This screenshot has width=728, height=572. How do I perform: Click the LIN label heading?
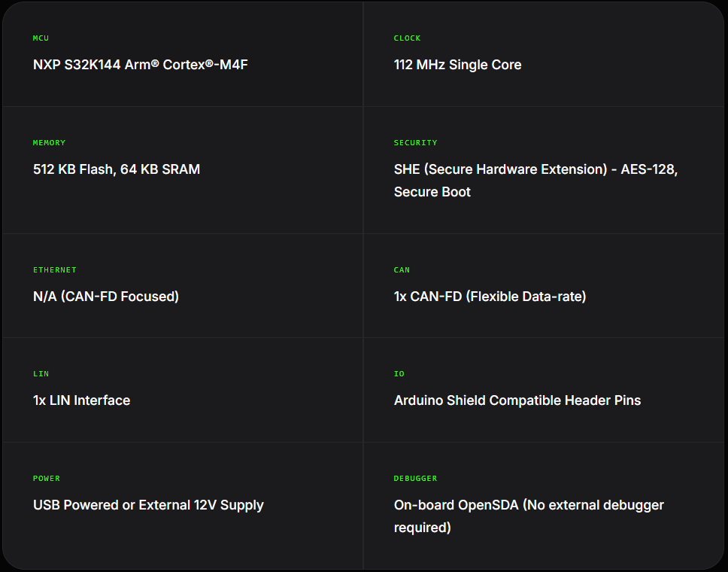41,374
